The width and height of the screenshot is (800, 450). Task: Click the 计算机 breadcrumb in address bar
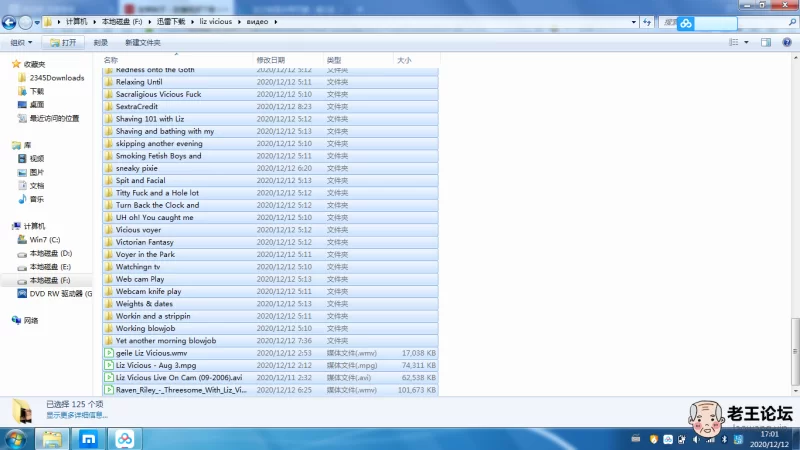[x=77, y=21]
